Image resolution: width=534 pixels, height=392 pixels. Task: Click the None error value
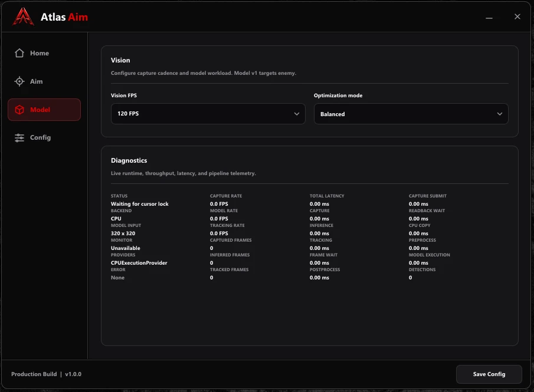117,278
